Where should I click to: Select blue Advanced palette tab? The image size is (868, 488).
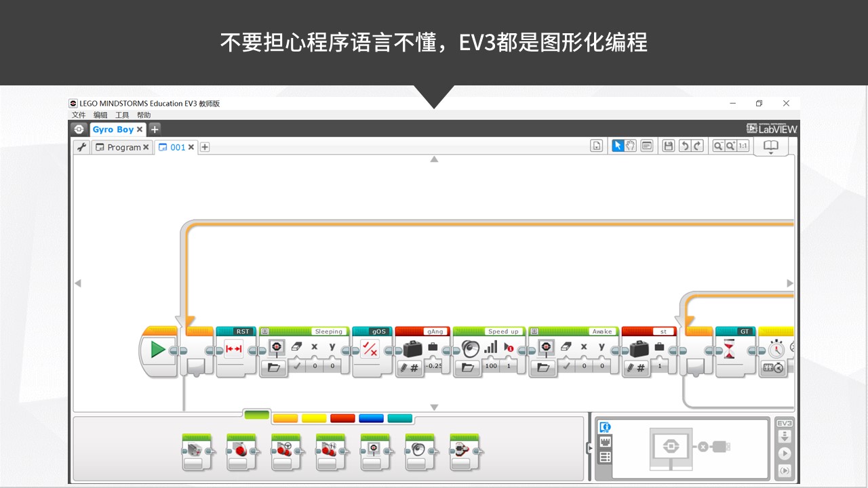(x=371, y=418)
